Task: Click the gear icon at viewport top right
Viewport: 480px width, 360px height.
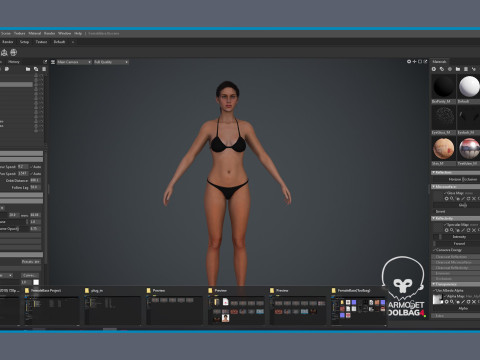Action: tap(409, 62)
